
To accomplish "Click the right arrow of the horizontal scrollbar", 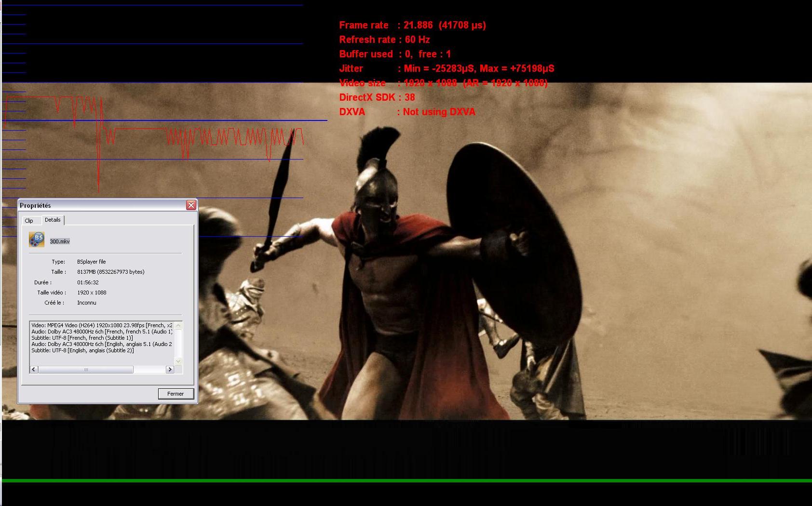I will click(x=170, y=370).
